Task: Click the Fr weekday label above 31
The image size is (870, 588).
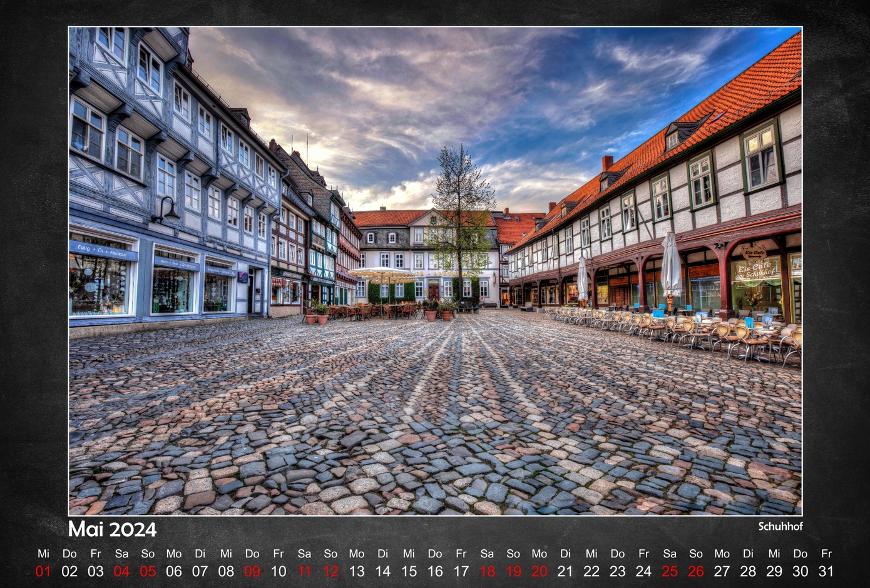Action: (x=826, y=554)
